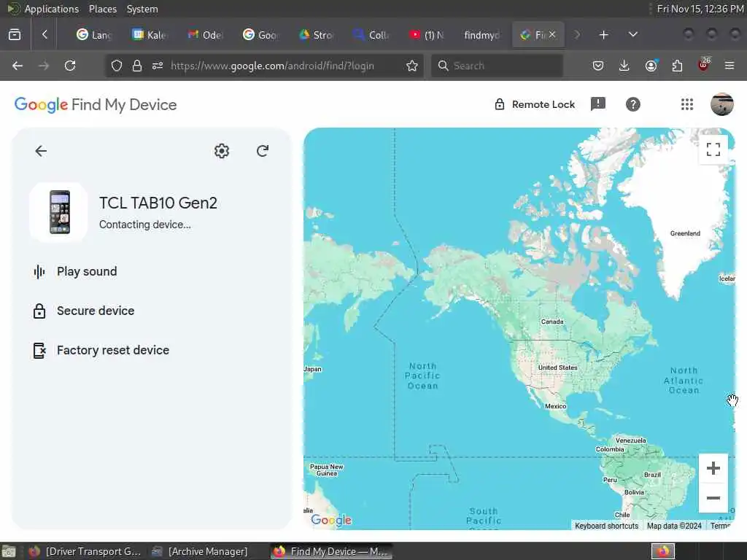The height and width of the screenshot is (560, 747).
Task: Switch to the Gmail Ode tab
Action: click(205, 35)
